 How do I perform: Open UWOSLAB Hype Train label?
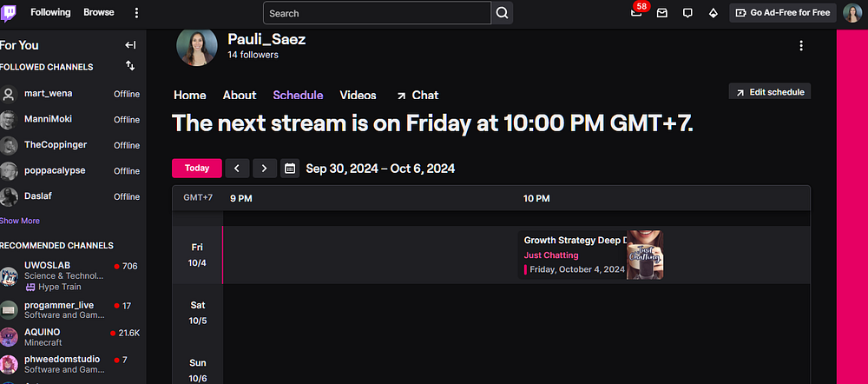click(53, 287)
